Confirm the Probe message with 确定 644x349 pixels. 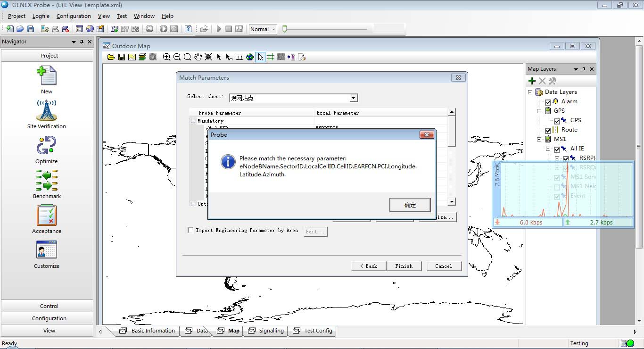[410, 205]
